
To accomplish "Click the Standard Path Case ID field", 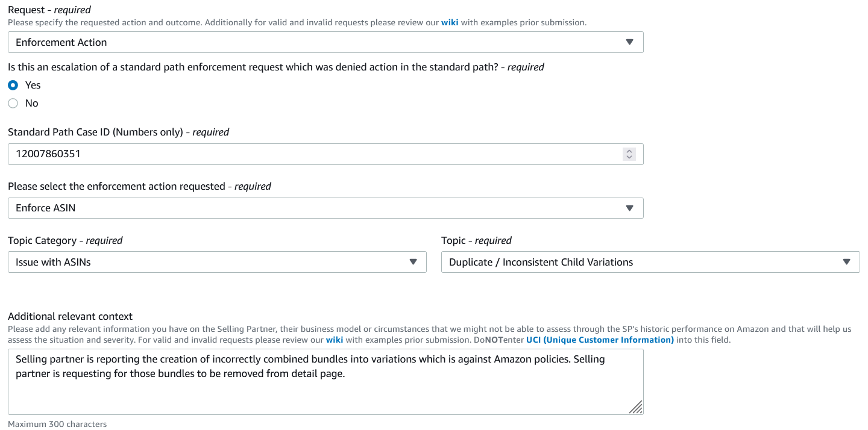I will pyautogui.click(x=325, y=154).
